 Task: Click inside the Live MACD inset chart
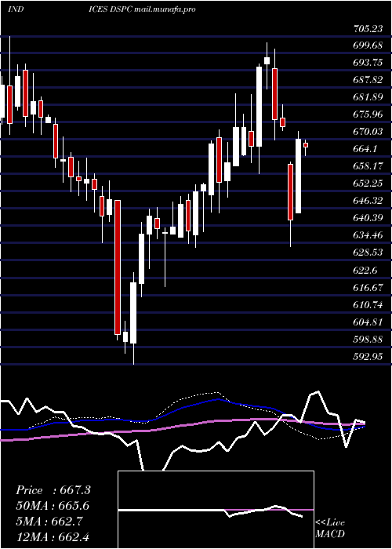click(216, 510)
